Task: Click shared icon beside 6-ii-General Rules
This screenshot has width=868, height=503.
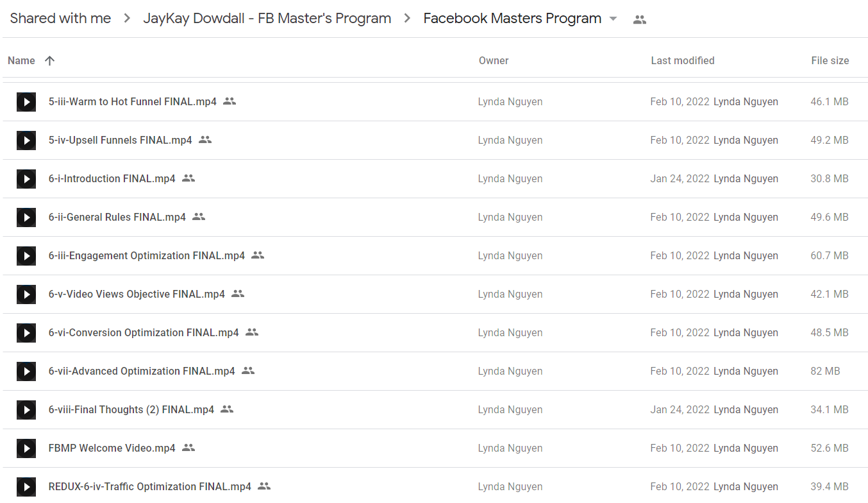Action: click(199, 217)
